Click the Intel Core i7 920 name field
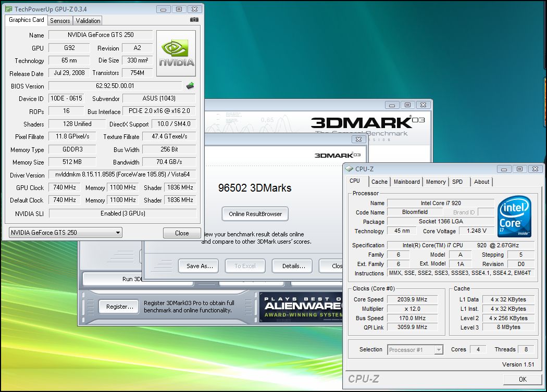Screen dimensions: 547x392 point(441,203)
